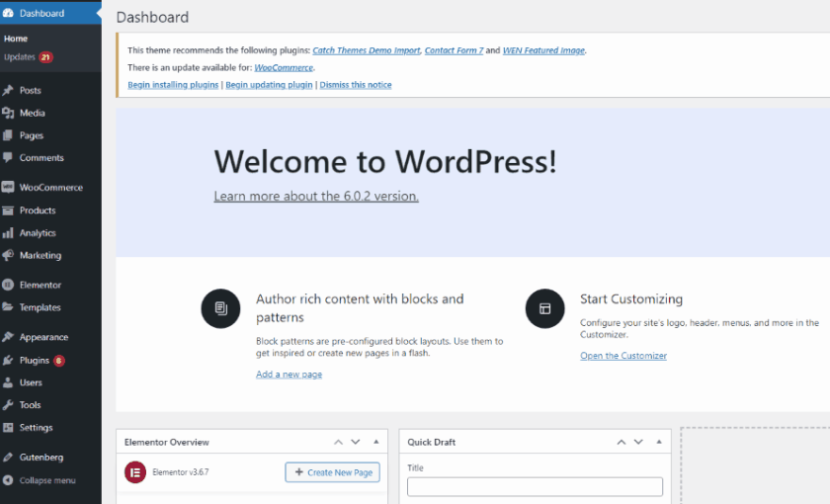The width and height of the screenshot is (830, 504).
Task: Click the Quick Draft Title input field
Action: [x=535, y=486]
